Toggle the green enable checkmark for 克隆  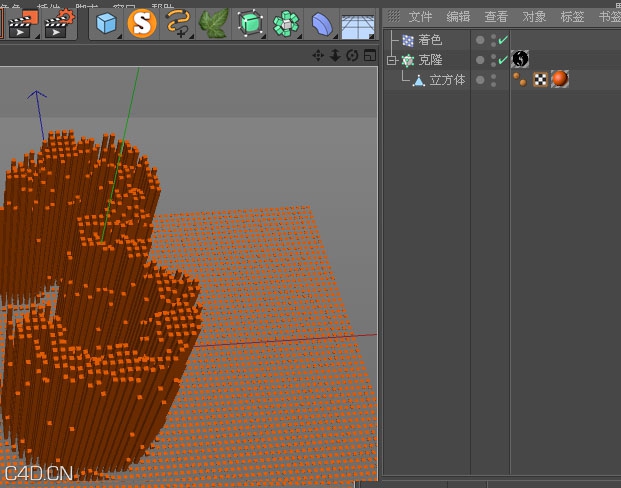pyautogui.click(x=503, y=60)
